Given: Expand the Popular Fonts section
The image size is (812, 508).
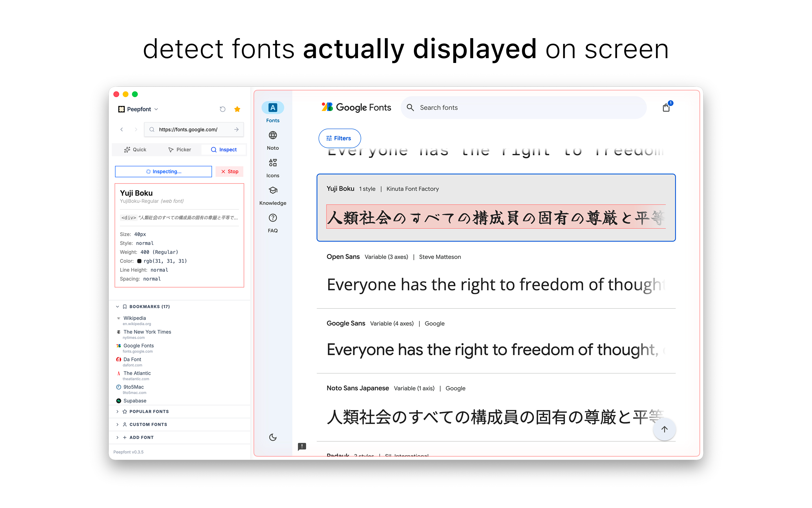Looking at the screenshot, I should [180, 411].
